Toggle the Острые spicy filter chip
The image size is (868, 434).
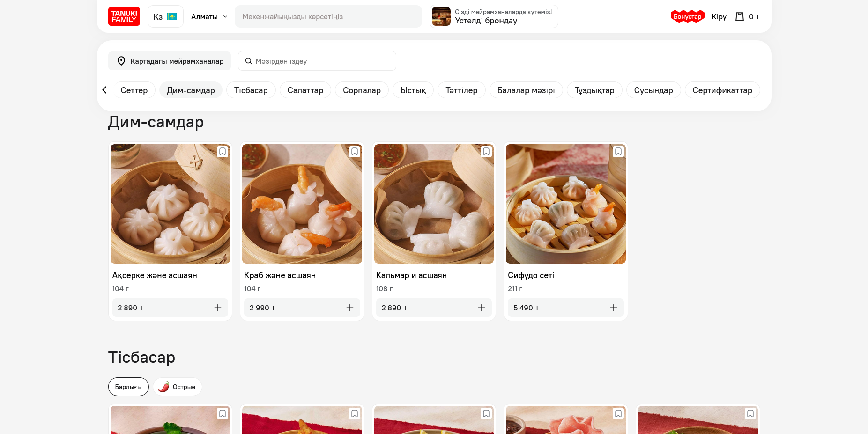178,387
